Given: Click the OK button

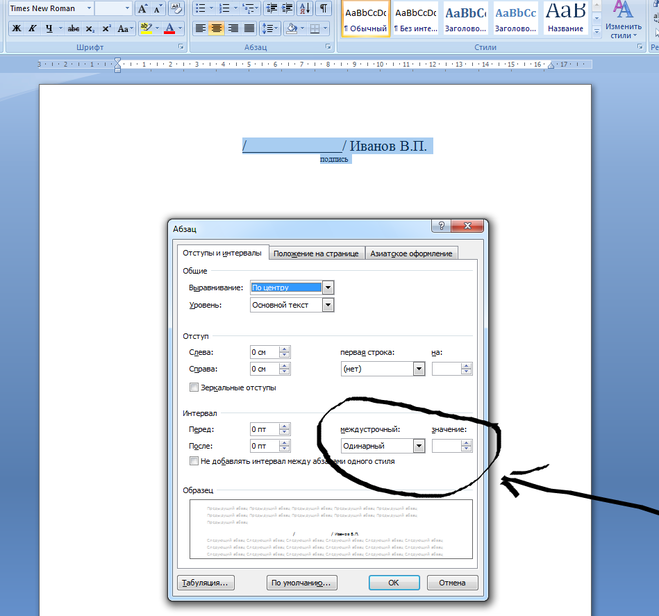Looking at the screenshot, I should pos(393,582).
